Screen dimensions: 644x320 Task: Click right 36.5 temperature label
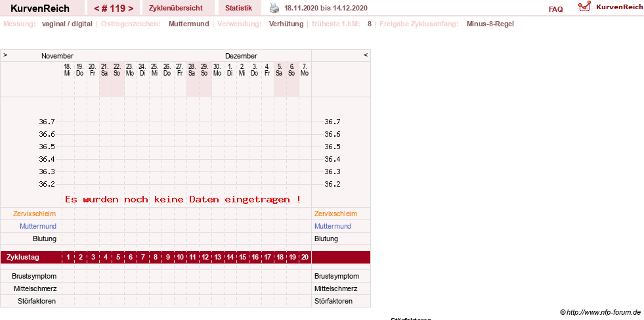(x=332, y=147)
